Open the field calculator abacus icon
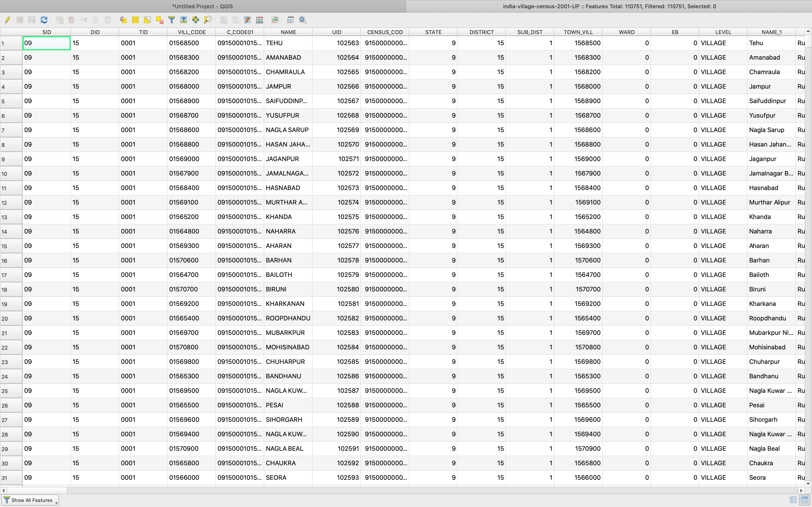The image size is (812, 507). pos(259,20)
